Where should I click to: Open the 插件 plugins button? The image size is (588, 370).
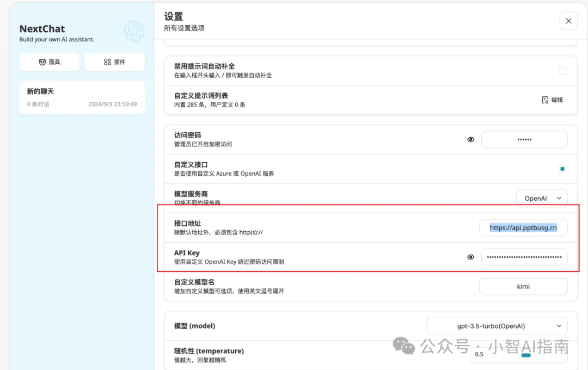[114, 62]
